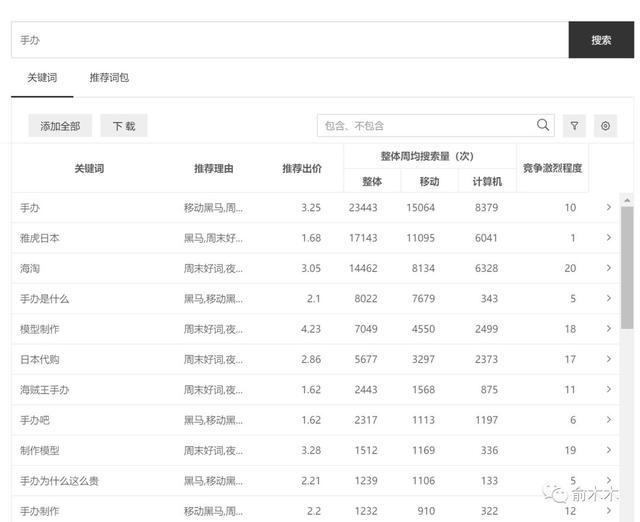
Task: Click chevron beside 制作模型 row
Action: (608, 450)
